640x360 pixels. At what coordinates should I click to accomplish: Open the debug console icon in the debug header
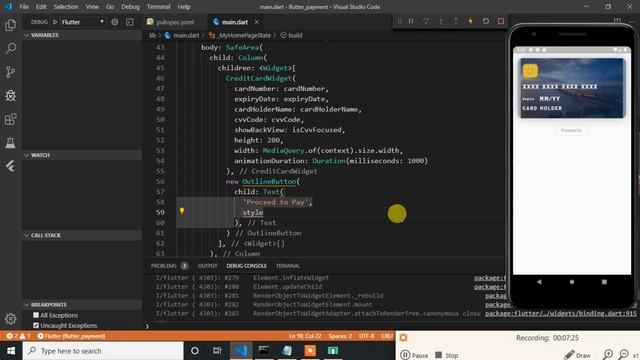[x=130, y=22]
